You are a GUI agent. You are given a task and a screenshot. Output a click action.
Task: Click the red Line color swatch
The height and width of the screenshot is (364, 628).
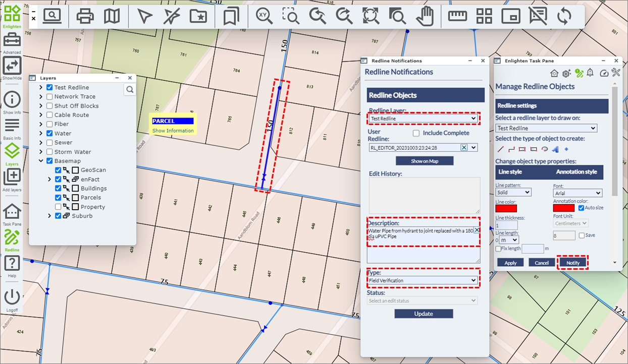[x=506, y=208]
